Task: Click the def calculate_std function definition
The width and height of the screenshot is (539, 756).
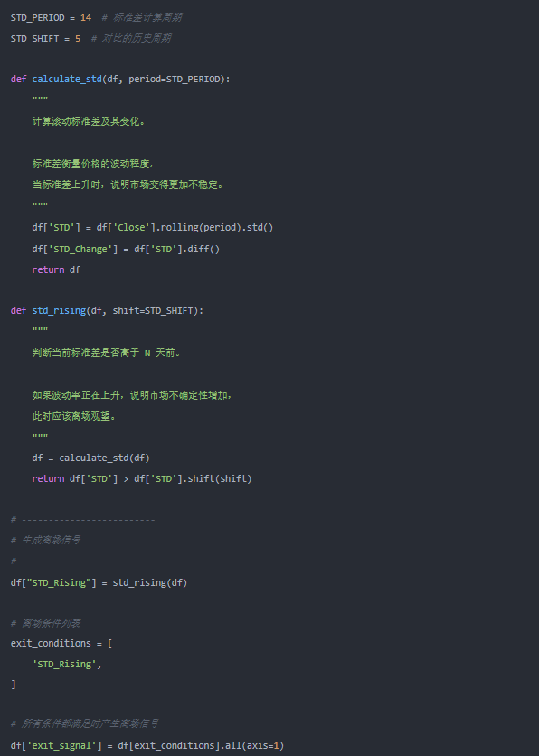Action: [120, 79]
